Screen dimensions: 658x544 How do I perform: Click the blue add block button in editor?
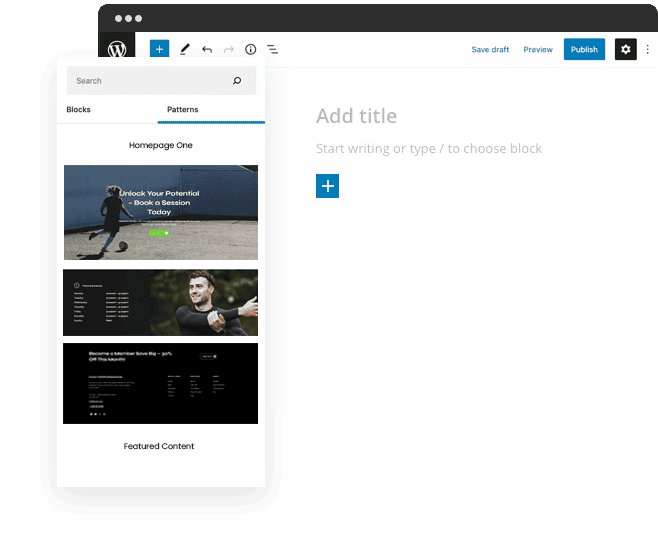coord(327,186)
